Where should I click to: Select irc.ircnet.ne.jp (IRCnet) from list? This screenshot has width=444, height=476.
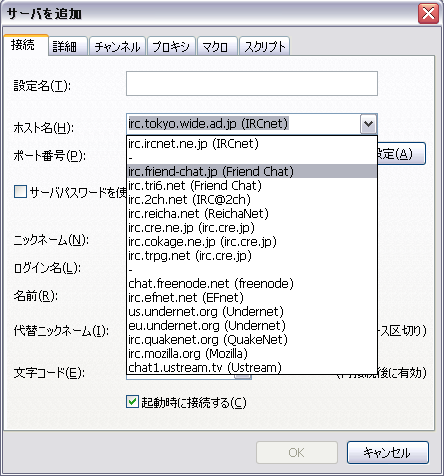tap(252, 144)
